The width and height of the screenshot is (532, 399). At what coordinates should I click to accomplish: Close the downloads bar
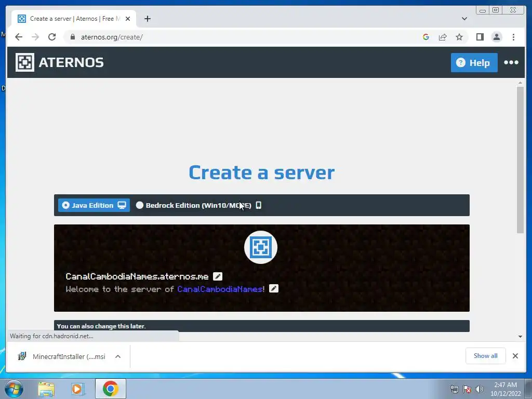pyautogui.click(x=515, y=356)
